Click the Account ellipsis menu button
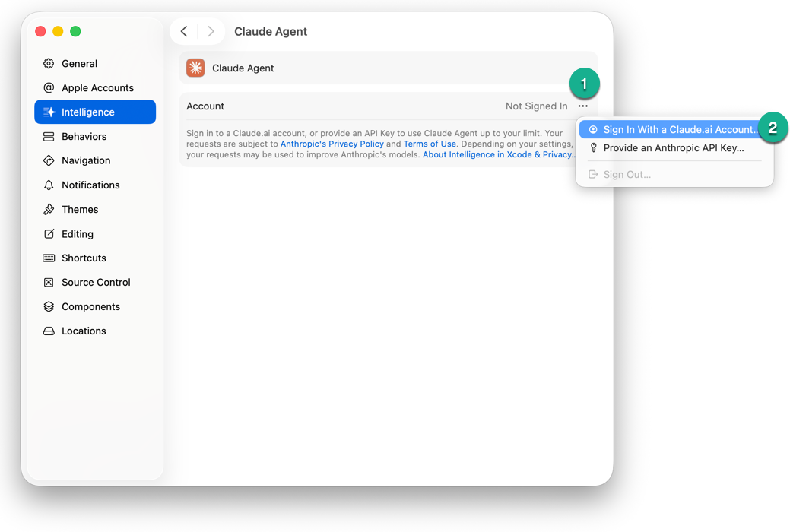 (x=582, y=106)
